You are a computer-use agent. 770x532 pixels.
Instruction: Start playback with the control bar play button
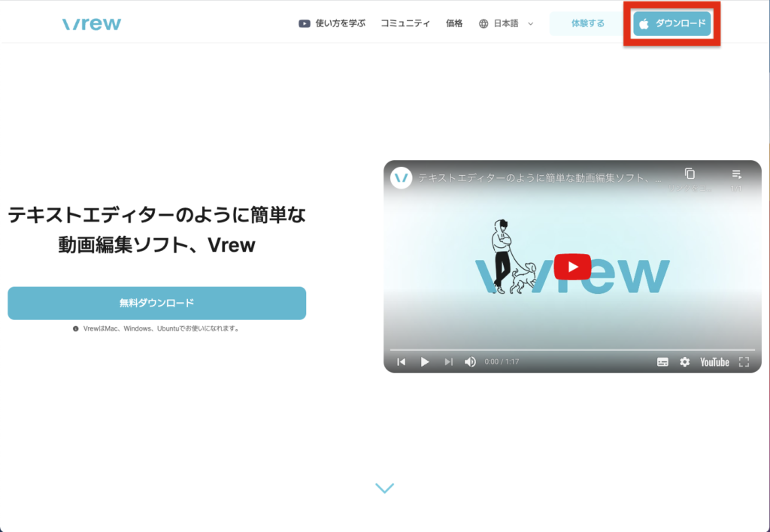click(425, 362)
